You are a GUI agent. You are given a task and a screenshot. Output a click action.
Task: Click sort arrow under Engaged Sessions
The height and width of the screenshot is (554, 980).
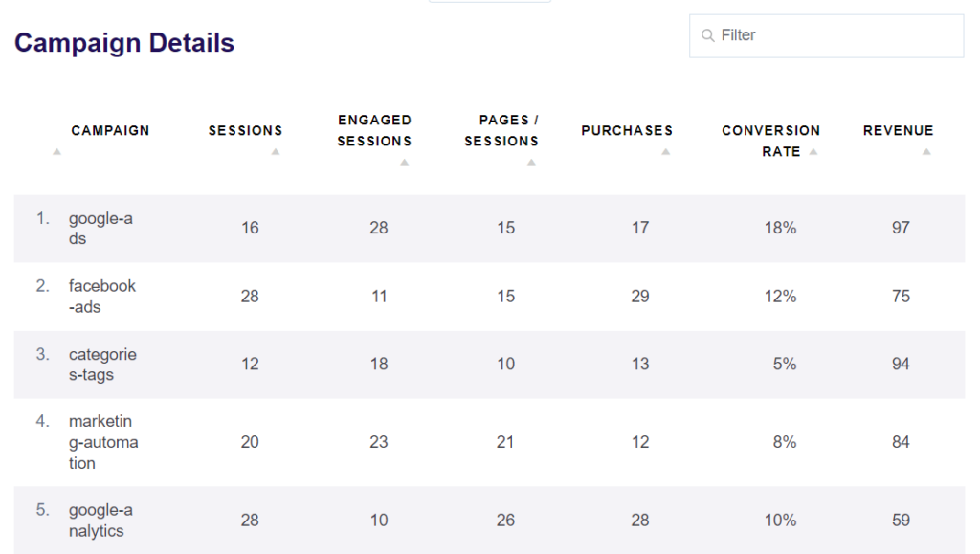click(x=404, y=163)
